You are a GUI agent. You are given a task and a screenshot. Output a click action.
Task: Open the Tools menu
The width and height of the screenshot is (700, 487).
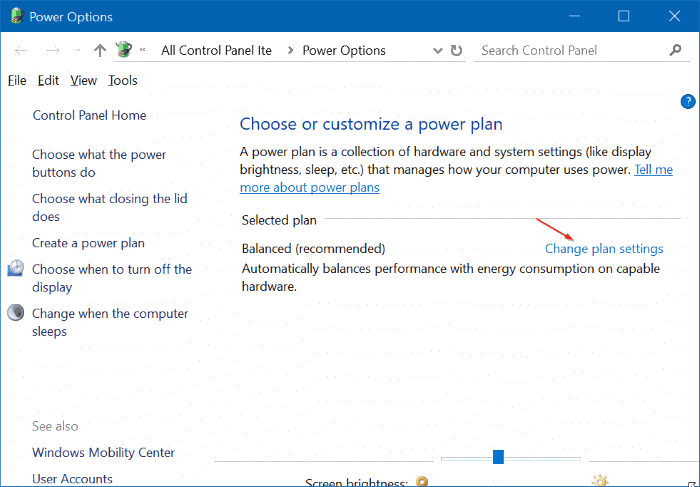(x=123, y=80)
